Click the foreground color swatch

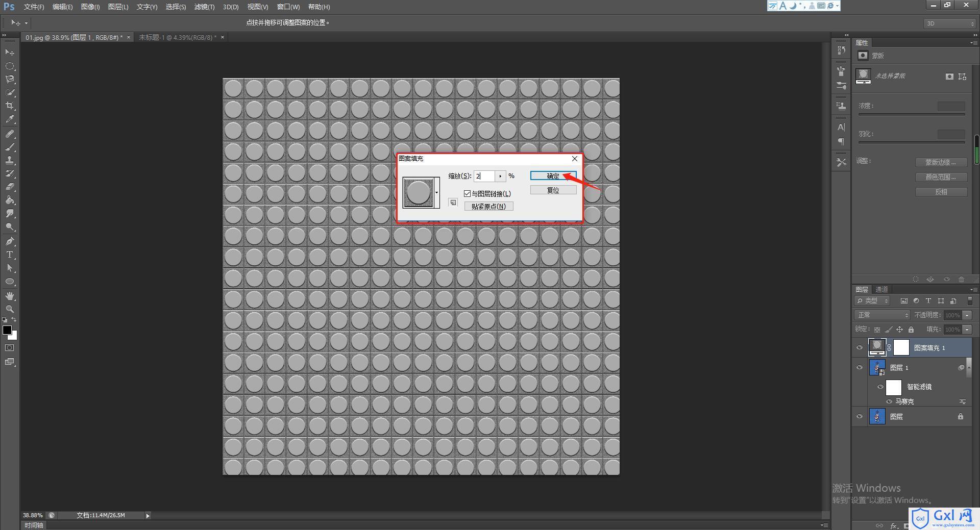[7, 330]
